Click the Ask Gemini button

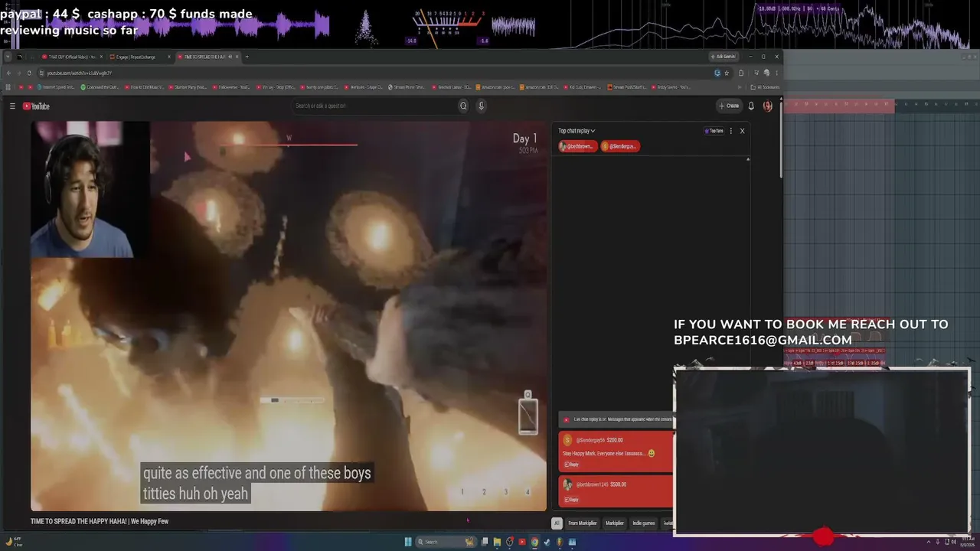(723, 57)
